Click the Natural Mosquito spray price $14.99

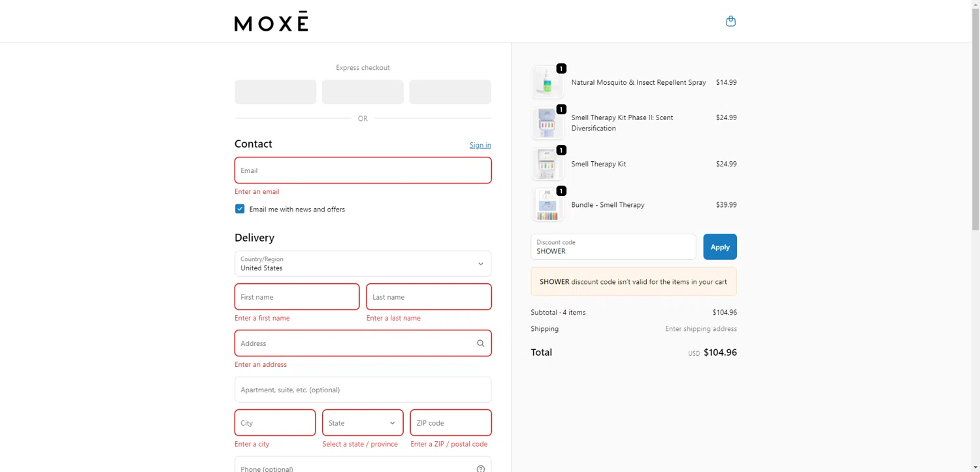point(726,83)
